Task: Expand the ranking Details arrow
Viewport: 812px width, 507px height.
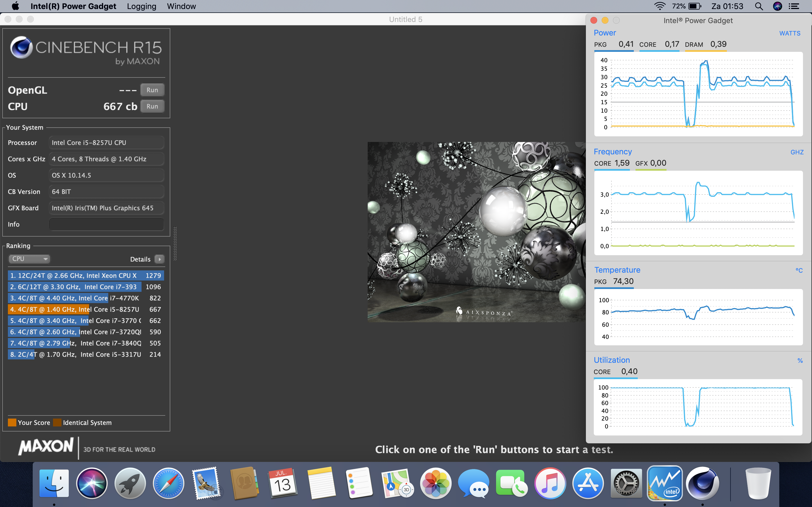Action: pyautogui.click(x=159, y=259)
